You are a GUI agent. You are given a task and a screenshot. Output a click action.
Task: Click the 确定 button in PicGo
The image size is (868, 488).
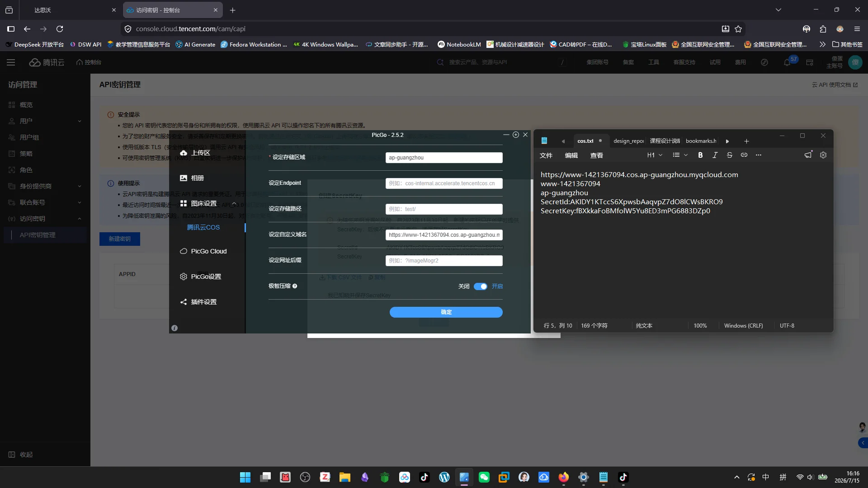pyautogui.click(x=446, y=312)
